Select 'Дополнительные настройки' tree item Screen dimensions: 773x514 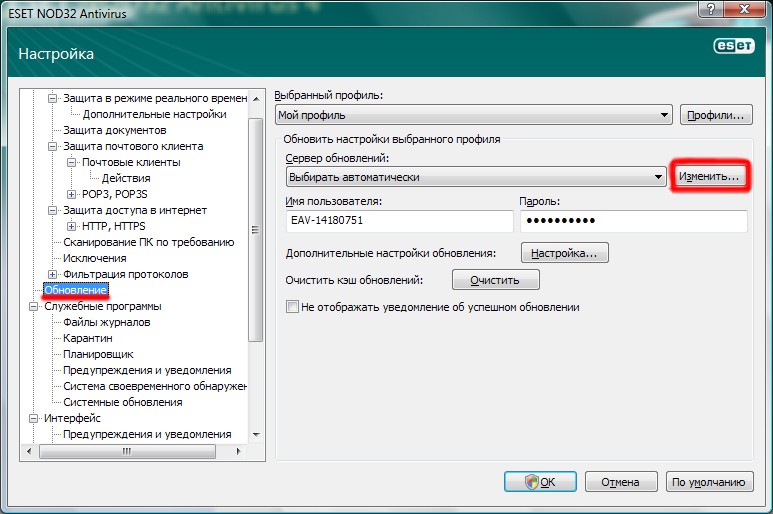(x=154, y=114)
